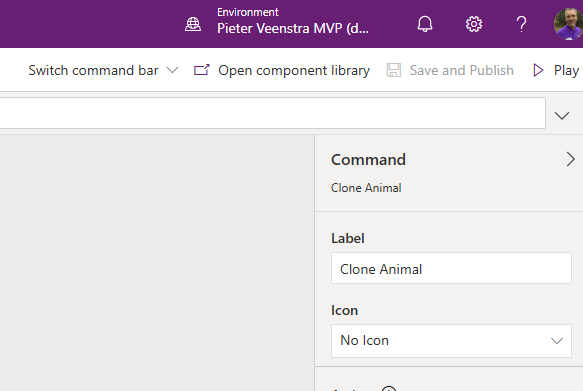The image size is (583, 391).
Task: Click inside the formula bar
Action: click(273, 113)
